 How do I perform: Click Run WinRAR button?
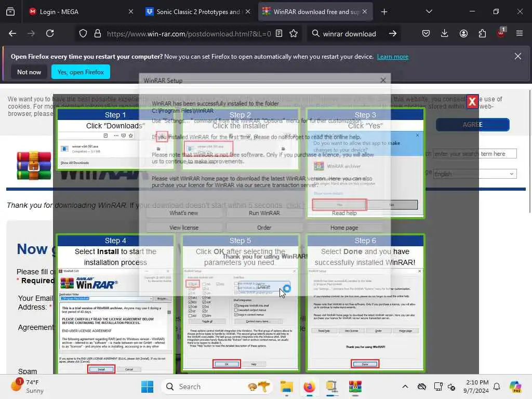point(264,213)
